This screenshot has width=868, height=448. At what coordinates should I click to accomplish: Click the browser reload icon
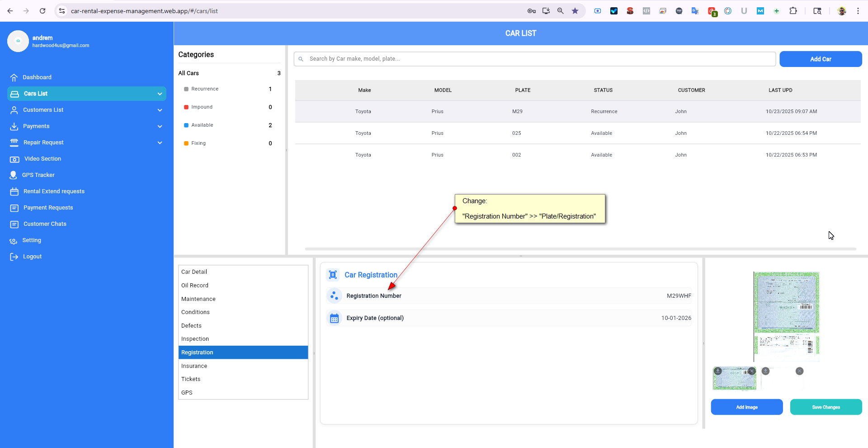[x=42, y=11]
